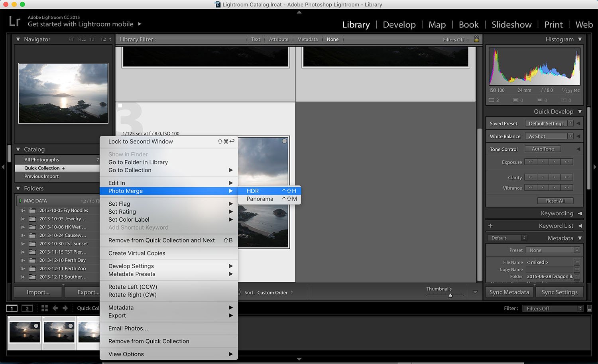Toggle FIT zoom mode in the Navigator

[71, 39]
